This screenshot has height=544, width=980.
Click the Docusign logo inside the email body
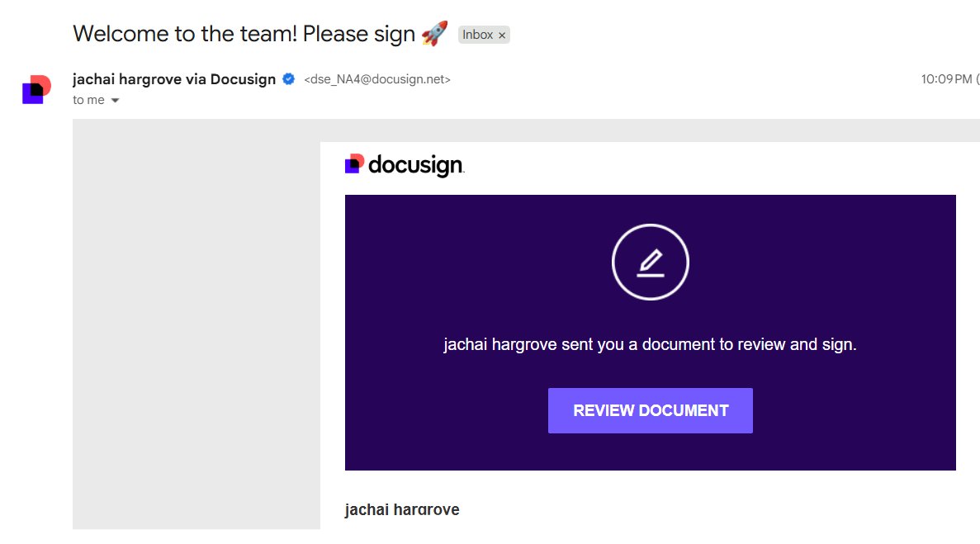tap(404, 163)
